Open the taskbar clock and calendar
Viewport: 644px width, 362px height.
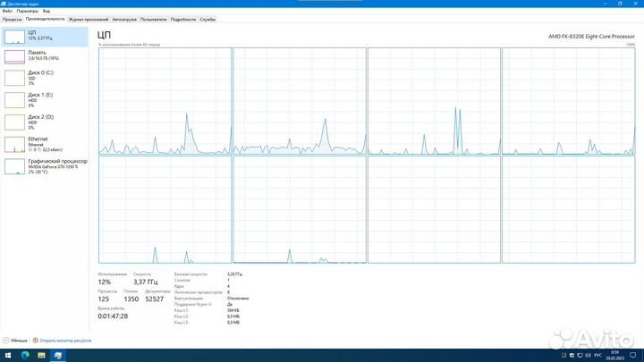point(614,356)
